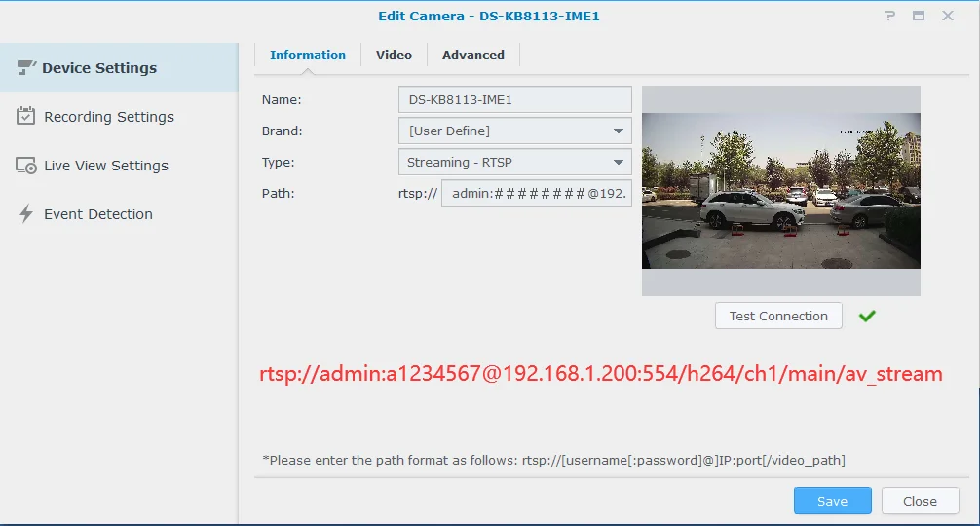
Task: Click the Type: label
Action: pos(279,163)
